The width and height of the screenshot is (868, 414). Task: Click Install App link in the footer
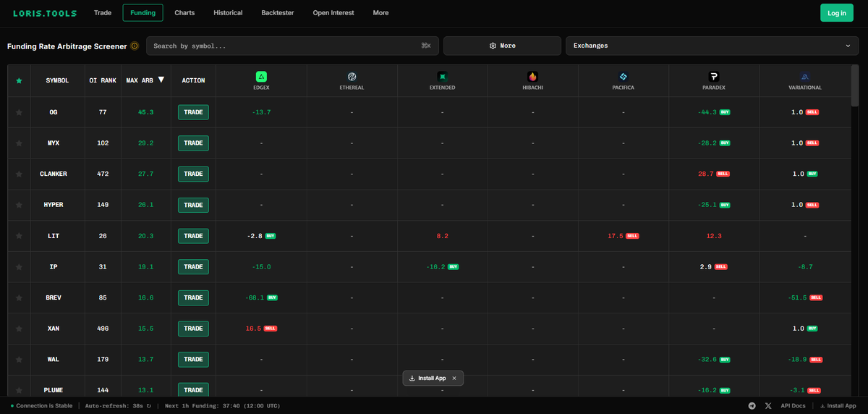coord(838,406)
